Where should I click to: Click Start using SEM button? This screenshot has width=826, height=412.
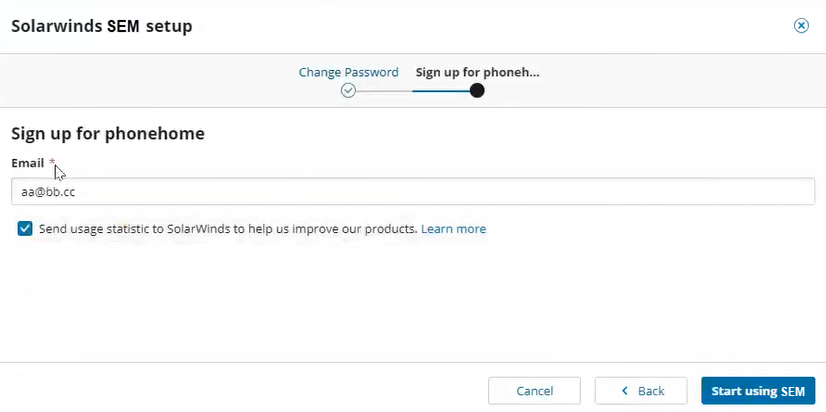tap(758, 391)
